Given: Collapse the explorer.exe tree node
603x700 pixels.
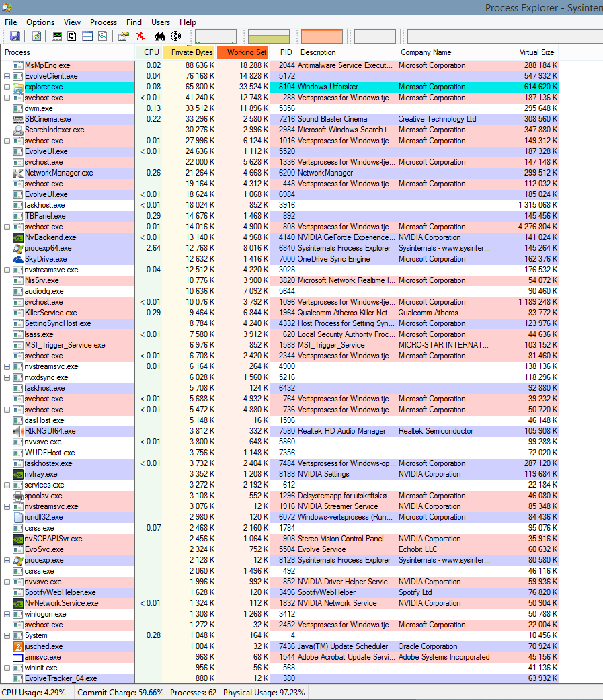Looking at the screenshot, I should pyautogui.click(x=7, y=87).
